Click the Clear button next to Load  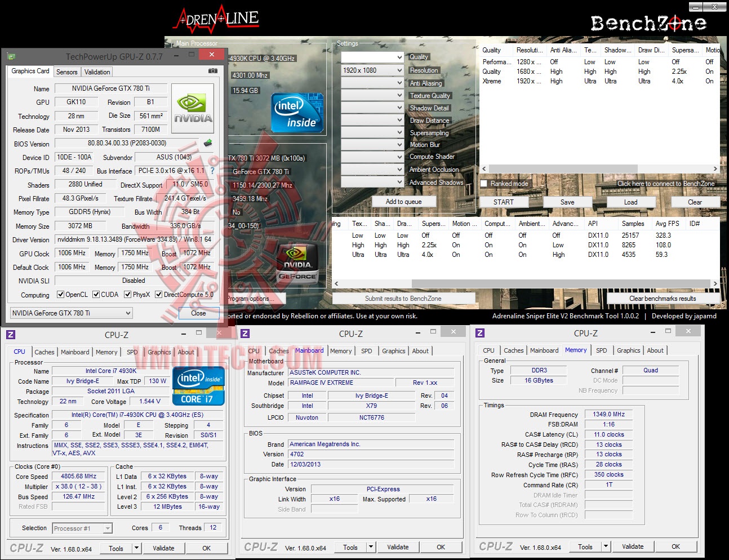pyautogui.click(x=695, y=202)
